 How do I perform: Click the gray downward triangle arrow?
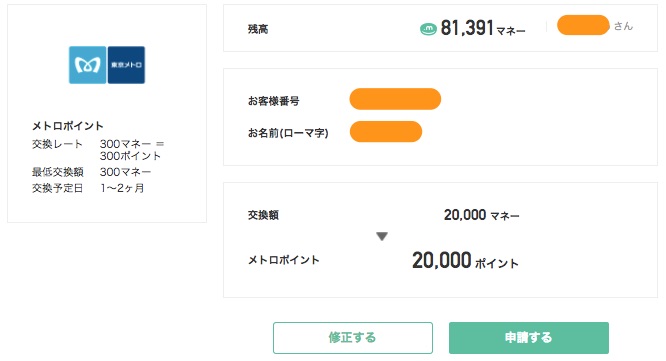[x=382, y=236]
